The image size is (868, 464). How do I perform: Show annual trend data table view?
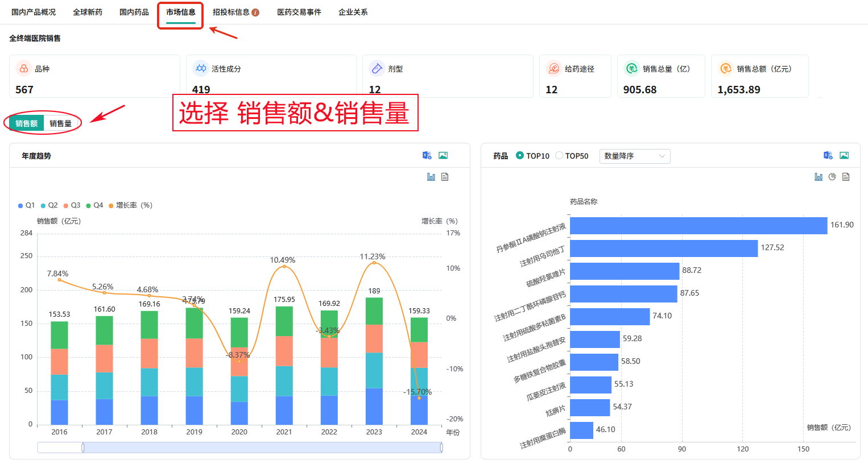coord(445,177)
